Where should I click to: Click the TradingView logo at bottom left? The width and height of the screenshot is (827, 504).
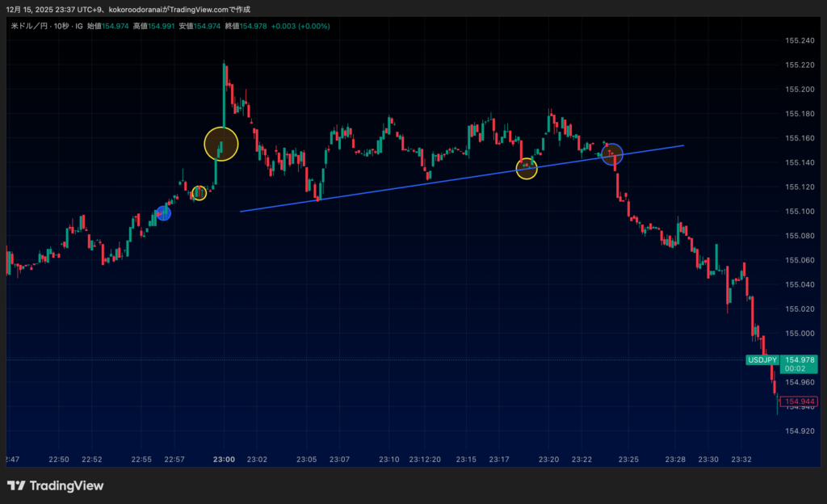point(55,485)
